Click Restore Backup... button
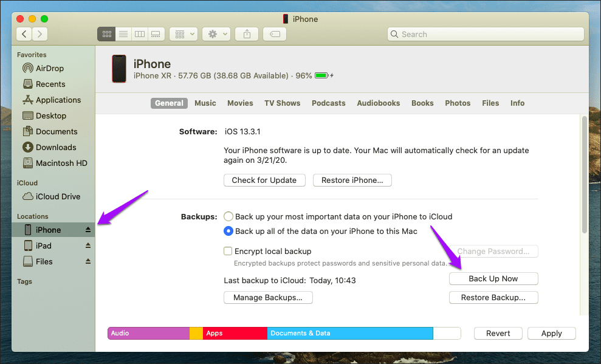This screenshot has height=364, width=601. pyautogui.click(x=493, y=297)
